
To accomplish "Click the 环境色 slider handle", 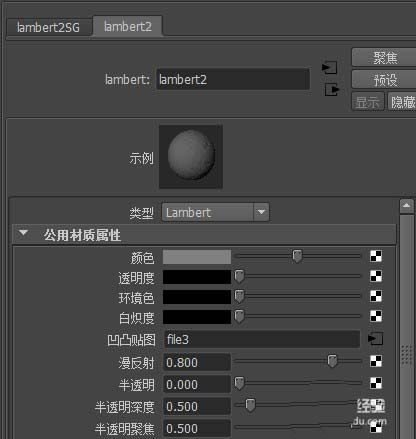I will [239, 296].
